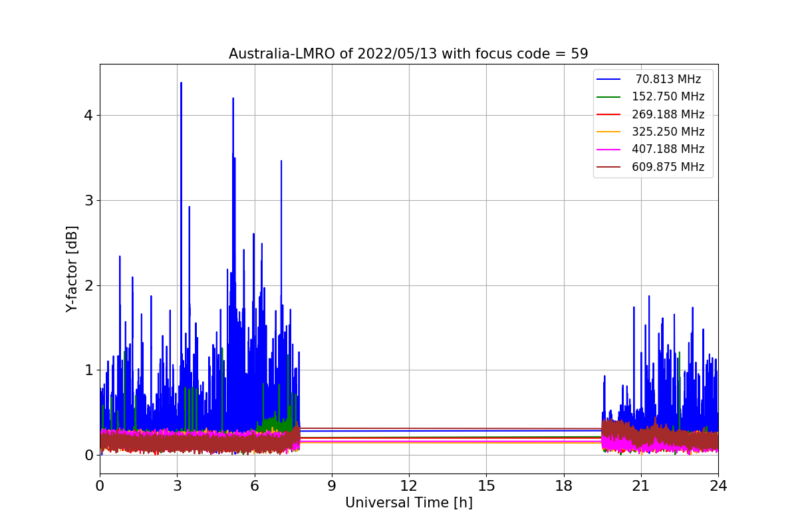Click x-axis tick label 6

[254, 486]
